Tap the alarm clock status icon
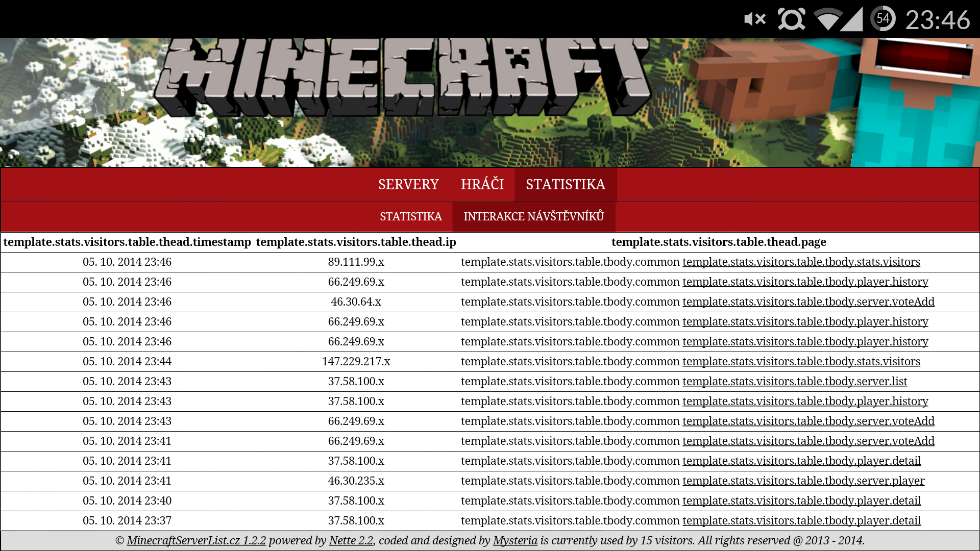980x551 pixels. [791, 19]
